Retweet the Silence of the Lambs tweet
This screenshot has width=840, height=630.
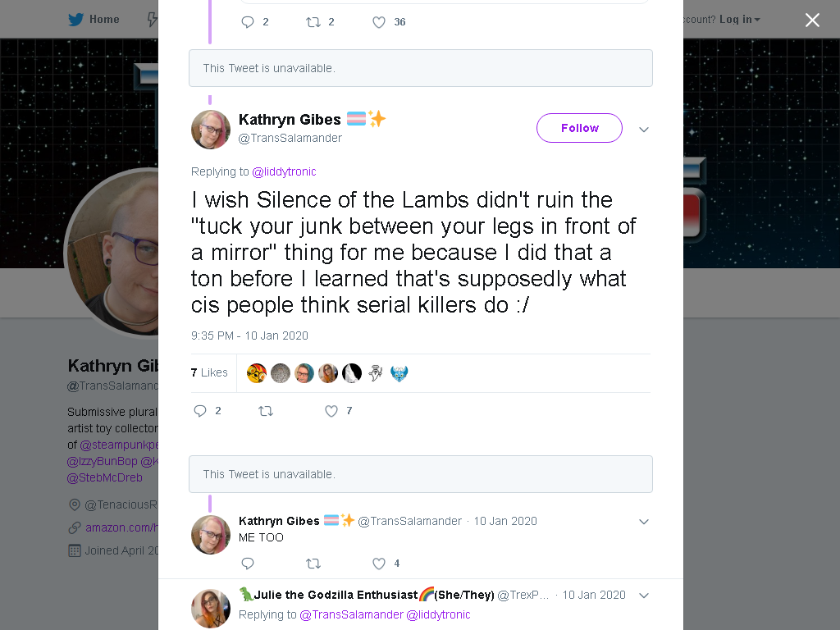(x=266, y=411)
